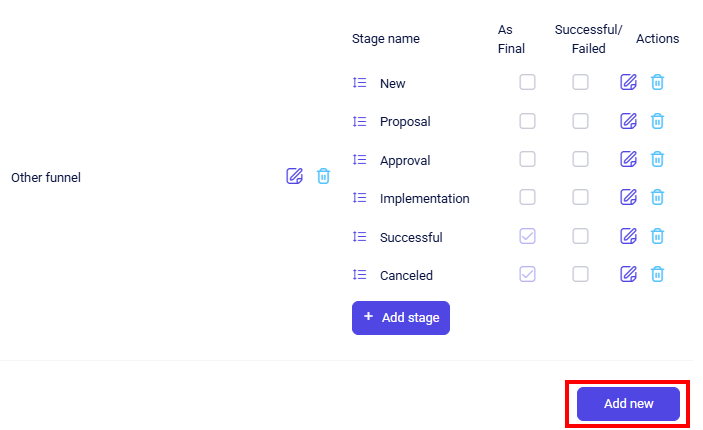Image resolution: width=703 pixels, height=430 pixels.
Task: Mark New stage as final
Action: pyautogui.click(x=527, y=83)
